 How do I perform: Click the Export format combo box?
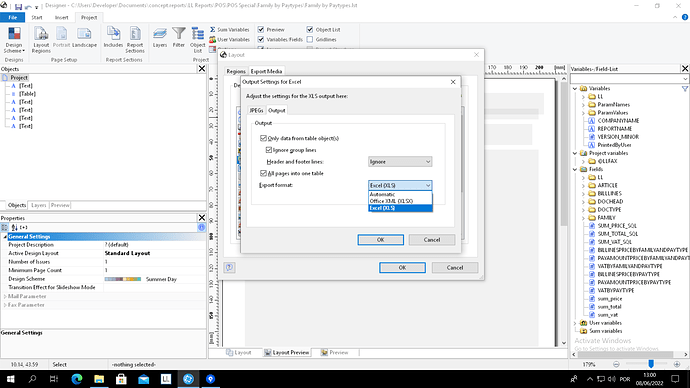(400, 185)
